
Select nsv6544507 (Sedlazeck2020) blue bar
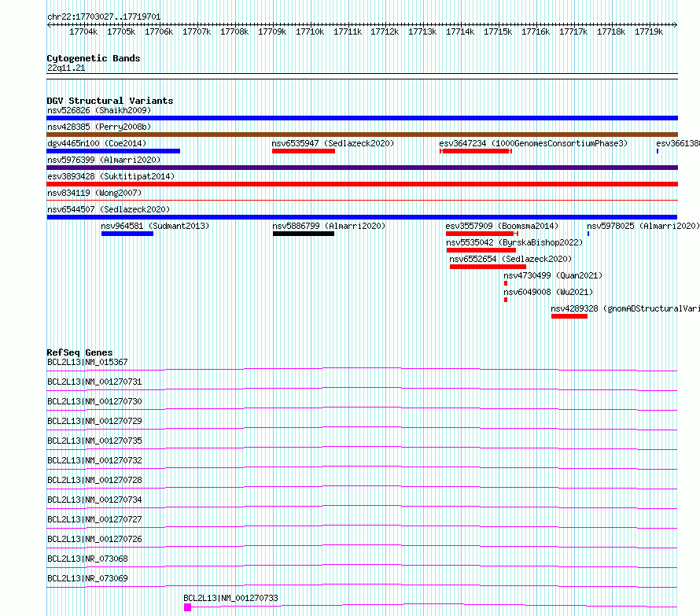(x=362, y=217)
